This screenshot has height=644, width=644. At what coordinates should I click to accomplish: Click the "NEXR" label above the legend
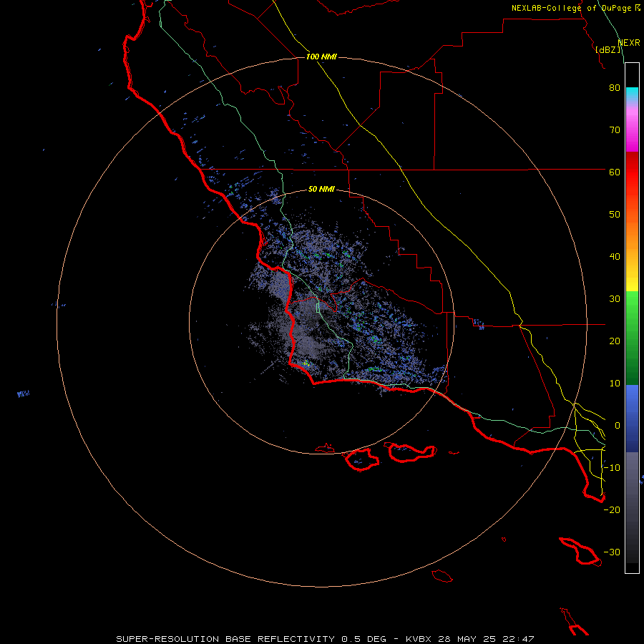(629, 43)
